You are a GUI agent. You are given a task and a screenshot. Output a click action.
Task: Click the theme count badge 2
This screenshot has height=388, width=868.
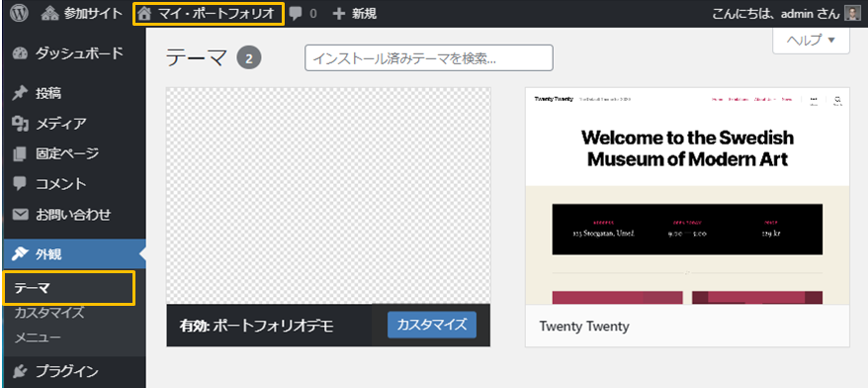pos(249,58)
